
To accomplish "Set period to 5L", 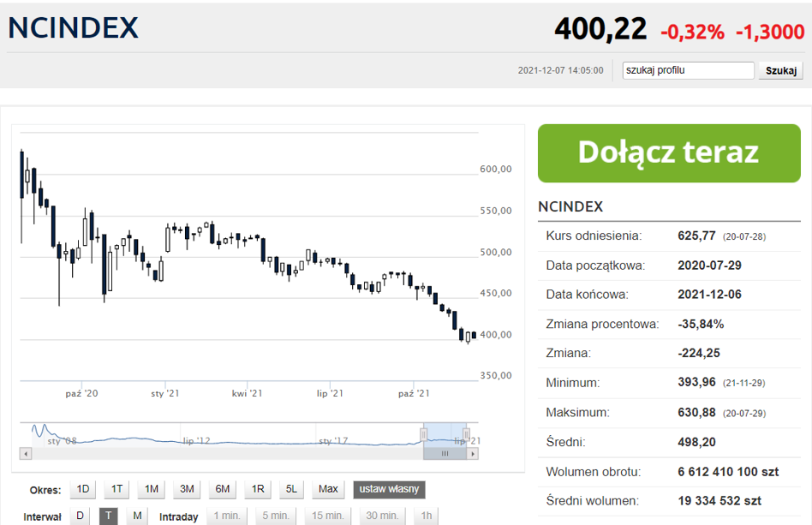I will (291, 489).
